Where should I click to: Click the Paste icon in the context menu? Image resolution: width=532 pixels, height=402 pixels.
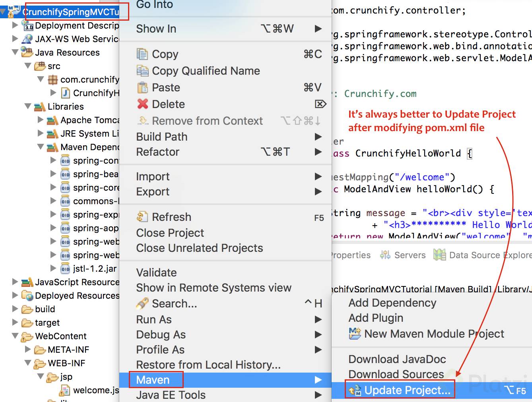pyautogui.click(x=142, y=87)
